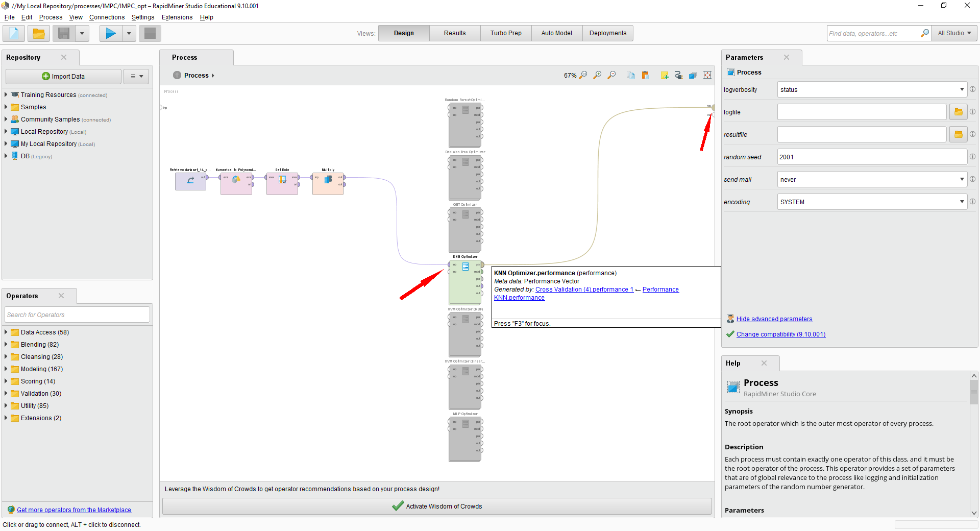This screenshot has width=980, height=531.
Task: Auto-fit the process to the canvas
Action: [x=707, y=75]
